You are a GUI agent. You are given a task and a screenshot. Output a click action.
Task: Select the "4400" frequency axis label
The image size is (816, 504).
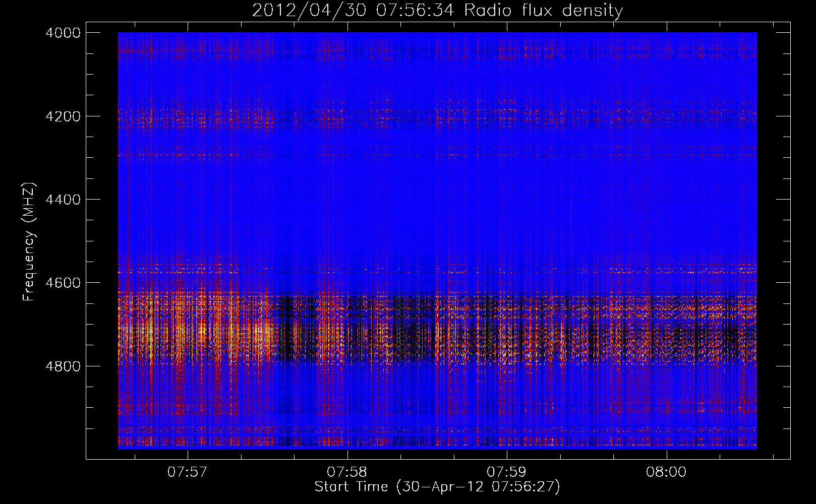(63, 200)
